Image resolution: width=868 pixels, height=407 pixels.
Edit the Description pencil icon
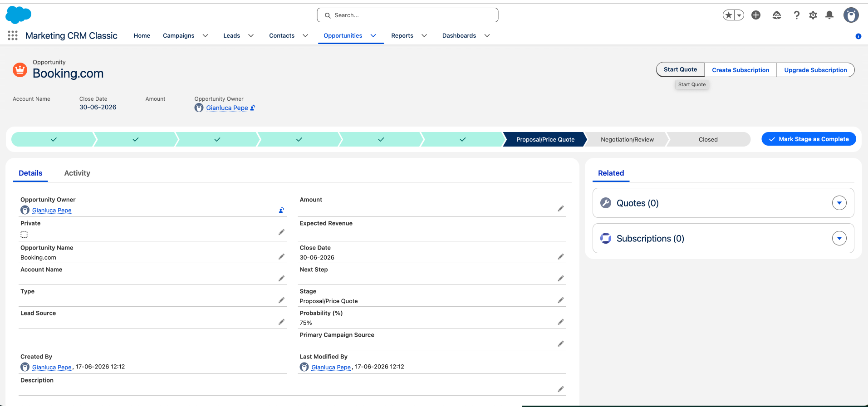pyautogui.click(x=561, y=389)
